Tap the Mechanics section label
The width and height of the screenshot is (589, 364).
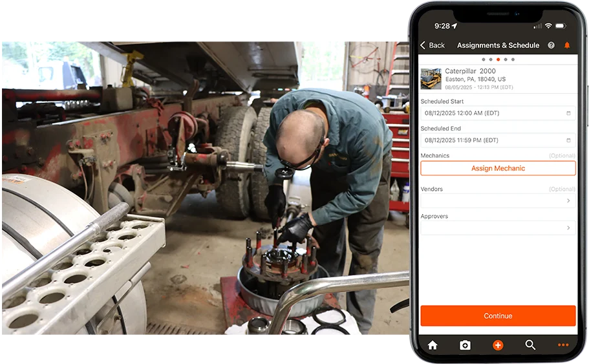pos(435,156)
